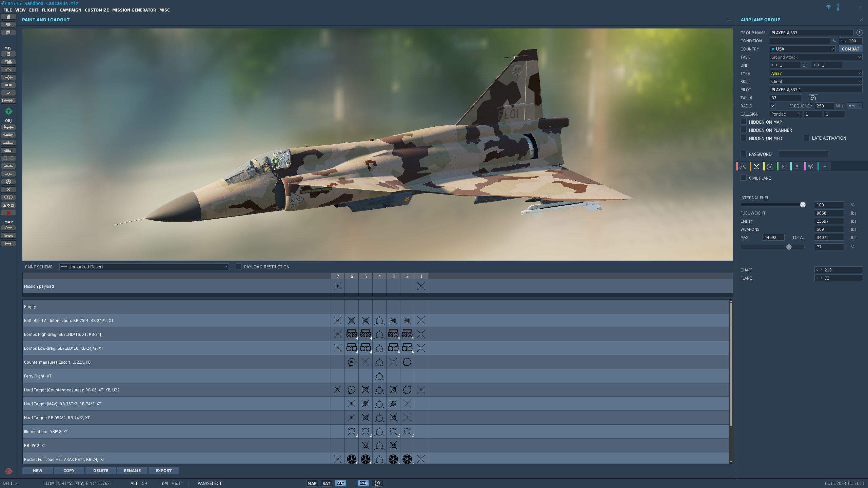This screenshot has height=488, width=868.
Task: Expand the Skill dropdown showing Client
Action: pos(815,81)
